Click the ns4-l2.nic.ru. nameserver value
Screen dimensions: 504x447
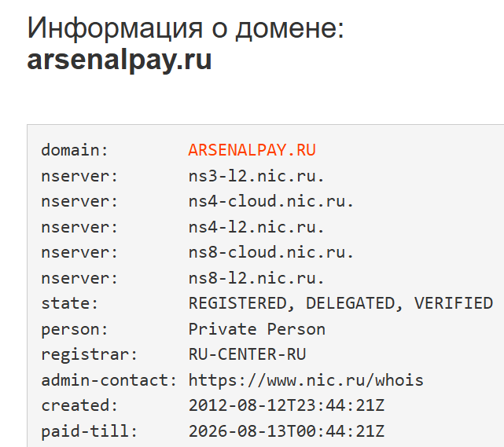[256, 227]
